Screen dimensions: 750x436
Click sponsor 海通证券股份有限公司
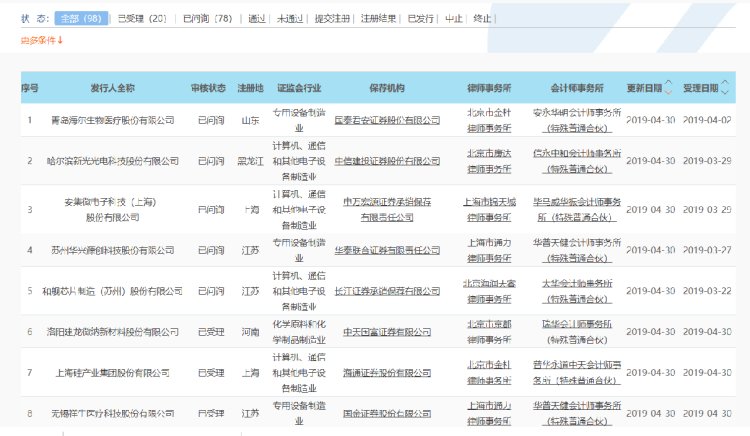click(386, 372)
